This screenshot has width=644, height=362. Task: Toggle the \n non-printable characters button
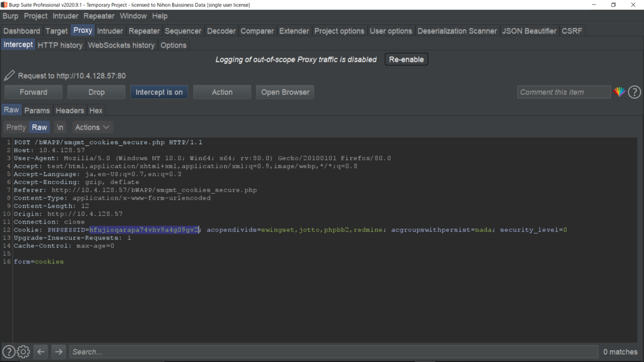60,127
